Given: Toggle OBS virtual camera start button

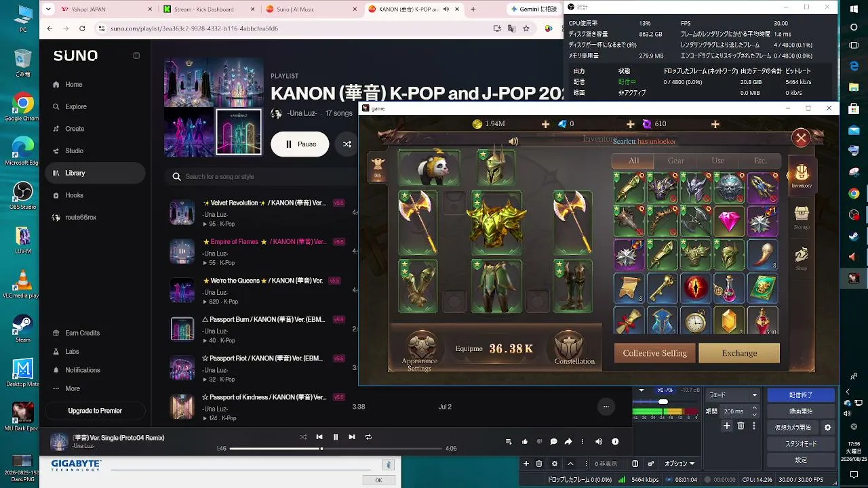Looking at the screenshot, I should point(793,428).
